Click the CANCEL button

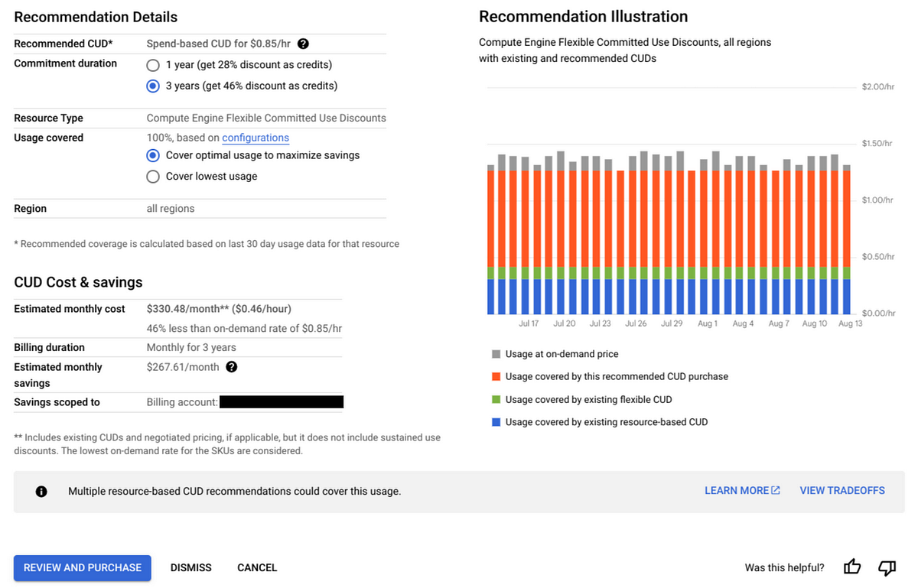(256, 567)
